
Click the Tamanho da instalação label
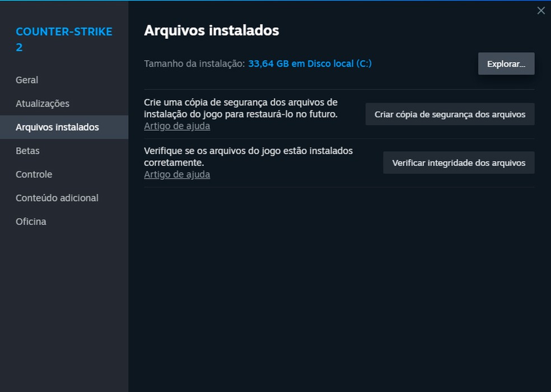click(x=194, y=64)
